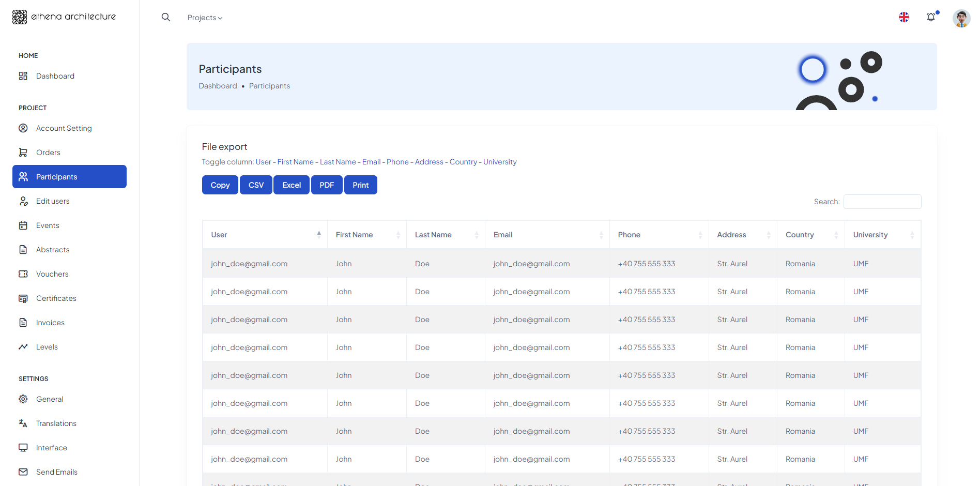Go to Abstracts in sidebar menu

pos(53,250)
